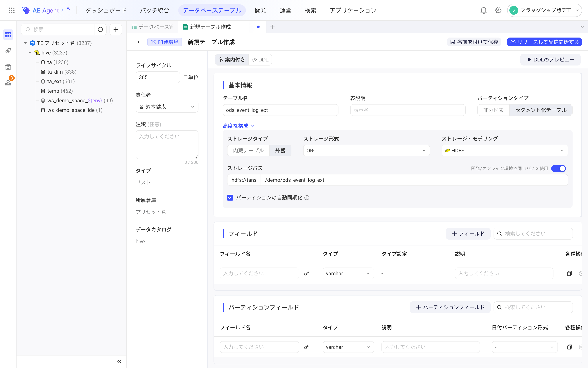Open the settings gear icon
The height and width of the screenshot is (368, 588).
pos(498,10)
